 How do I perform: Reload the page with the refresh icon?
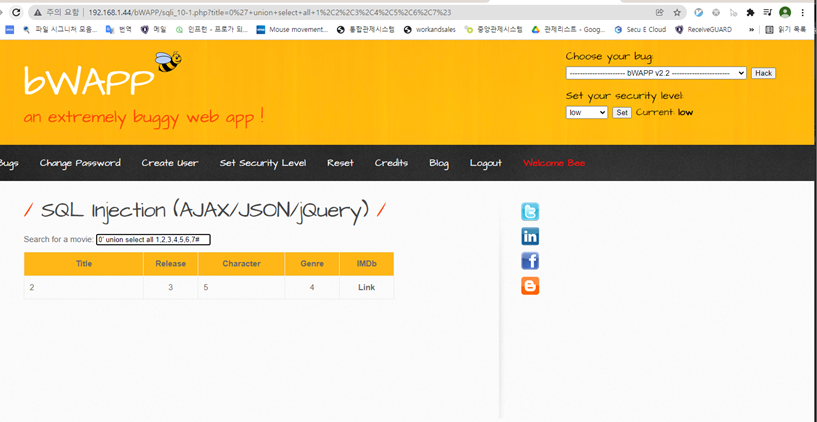tap(16, 13)
